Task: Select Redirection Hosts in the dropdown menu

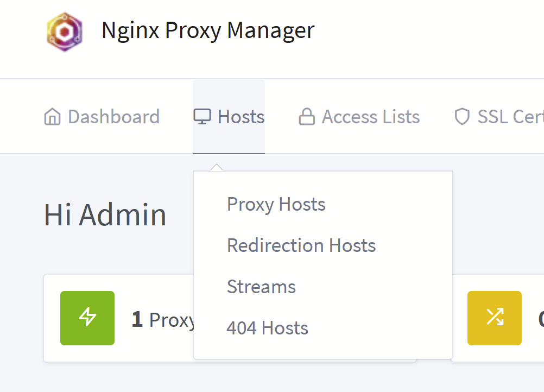Action: pyautogui.click(x=301, y=245)
